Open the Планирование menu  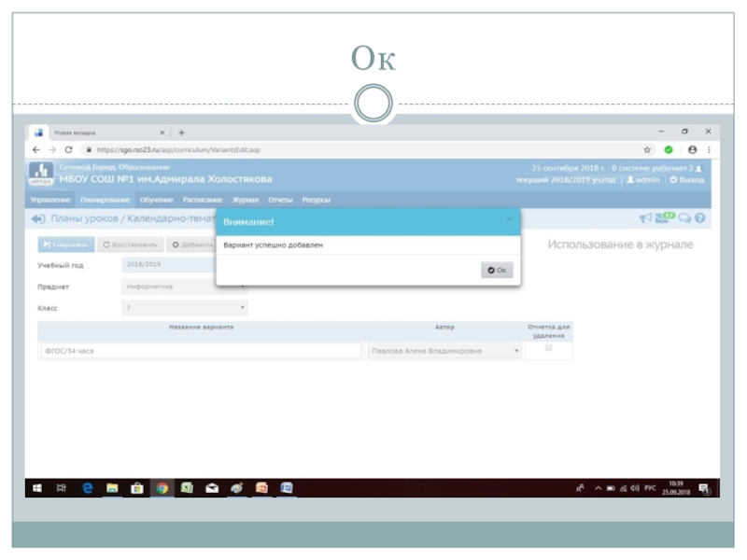[x=105, y=200]
